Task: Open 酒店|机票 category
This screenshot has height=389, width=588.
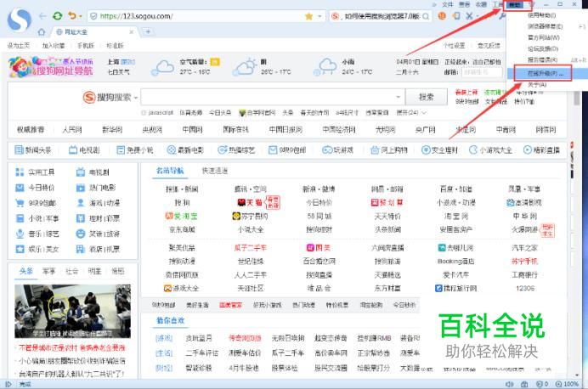Action: [x=99, y=249]
